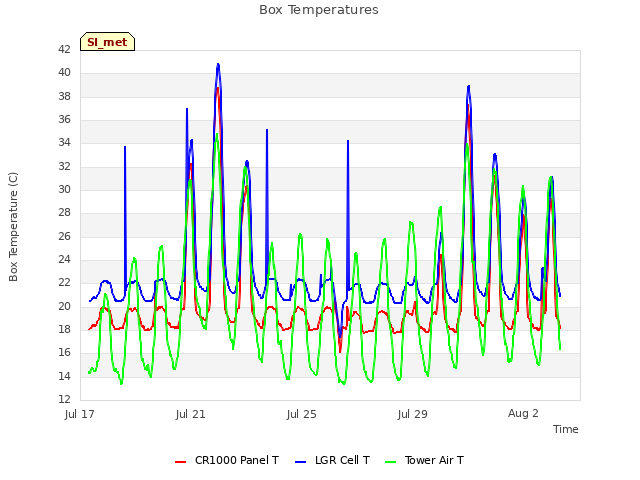Click the 20 y-axis tick label
The width and height of the screenshot is (640, 480).
coord(64,306)
